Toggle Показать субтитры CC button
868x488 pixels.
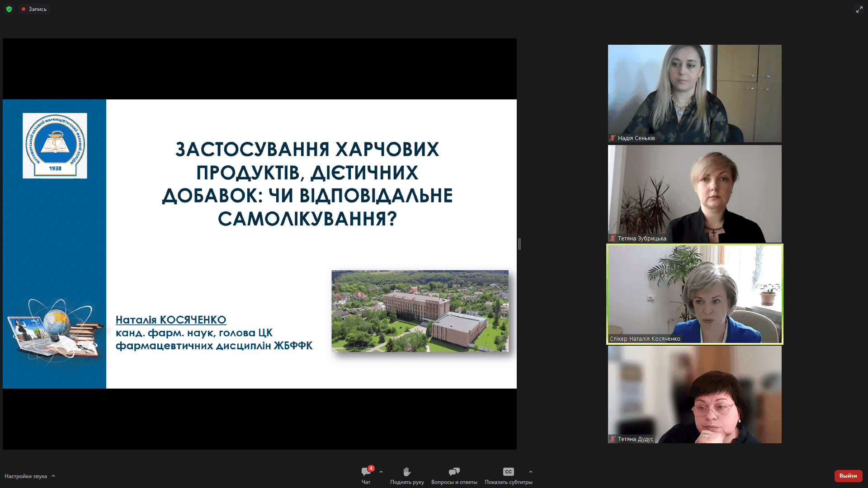508,476
